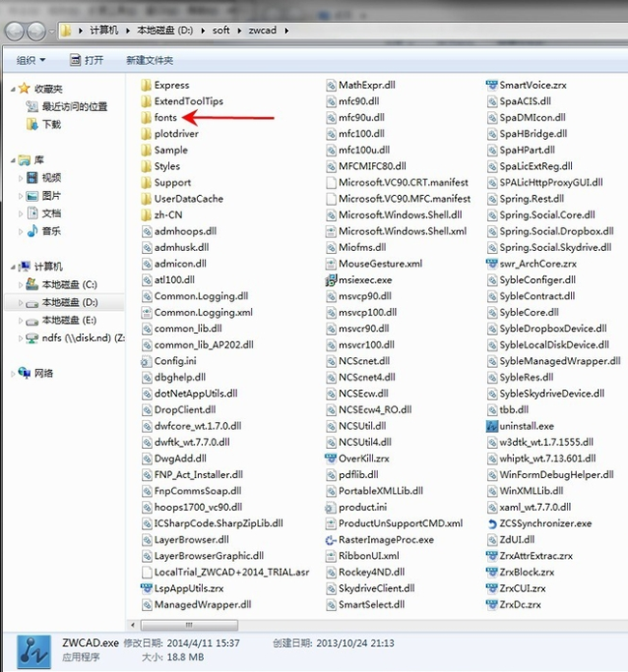This screenshot has height=672, width=628.
Task: Collapse the 收藏夹 tree section
Action: coord(13,89)
